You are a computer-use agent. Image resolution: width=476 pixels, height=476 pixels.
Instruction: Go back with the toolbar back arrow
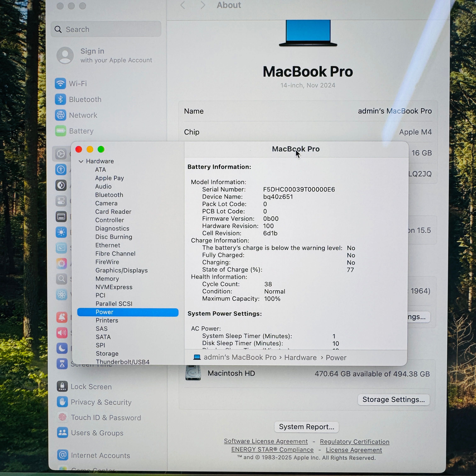pos(183,5)
